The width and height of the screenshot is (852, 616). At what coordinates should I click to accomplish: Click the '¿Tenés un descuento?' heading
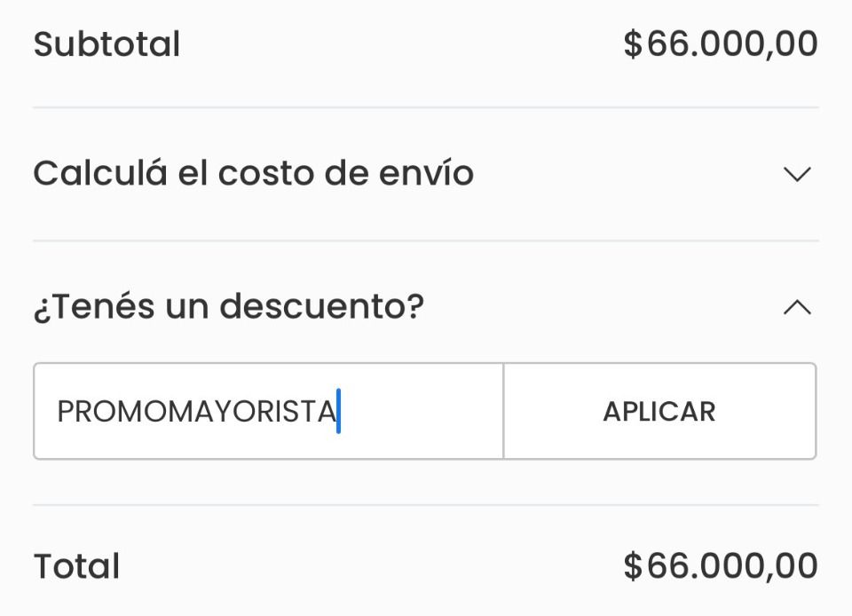229,307
